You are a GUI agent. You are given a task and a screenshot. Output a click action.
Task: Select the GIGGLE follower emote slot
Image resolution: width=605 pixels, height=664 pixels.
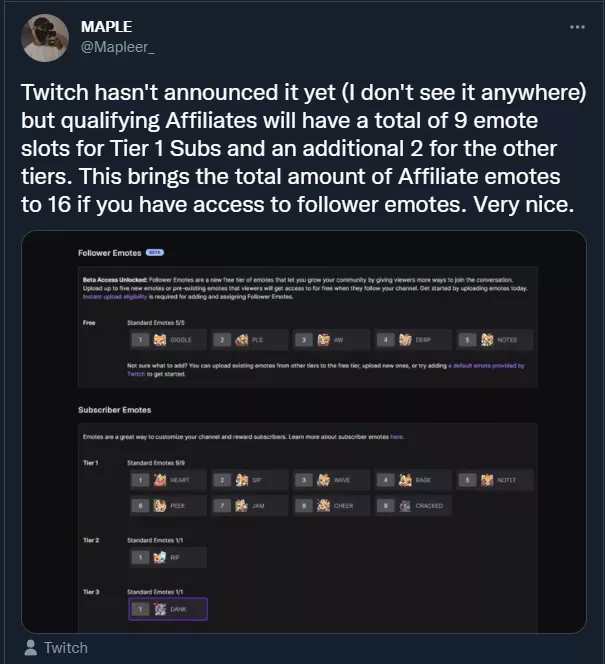(167, 340)
